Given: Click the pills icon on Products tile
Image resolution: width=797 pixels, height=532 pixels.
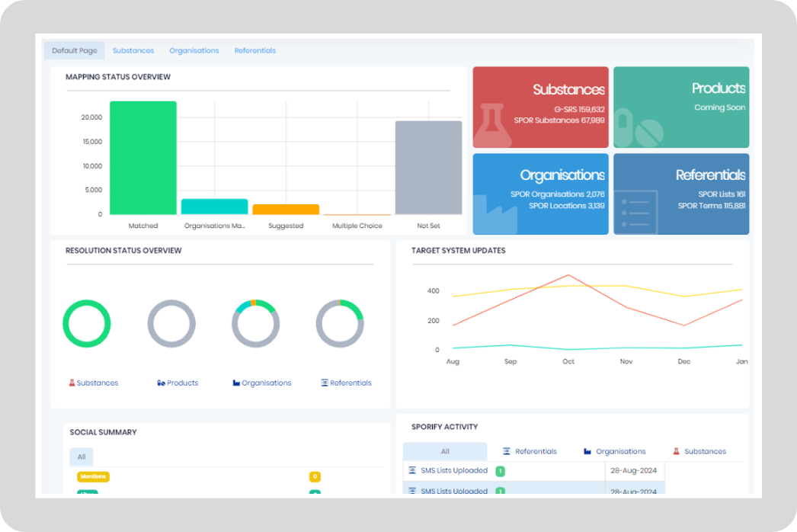Looking at the screenshot, I should (x=637, y=127).
